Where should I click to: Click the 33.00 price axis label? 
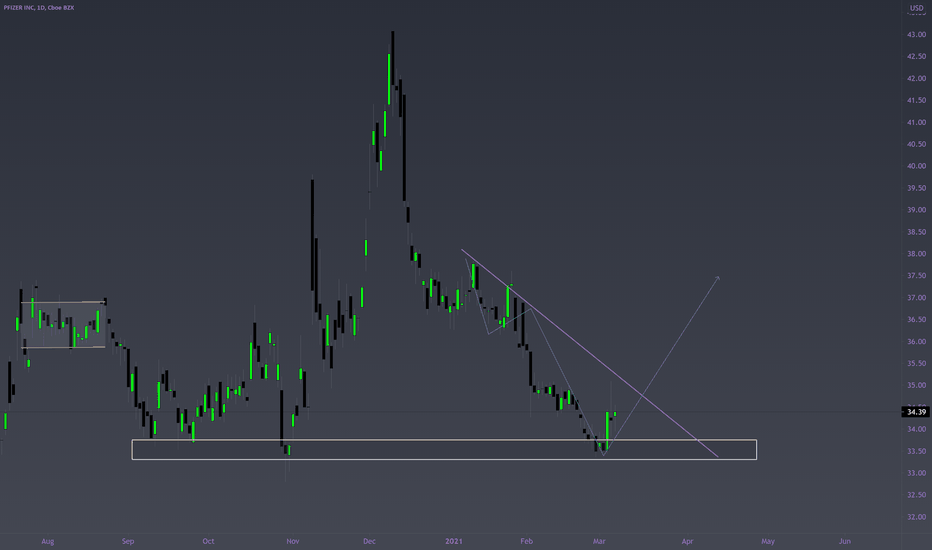(x=916, y=473)
